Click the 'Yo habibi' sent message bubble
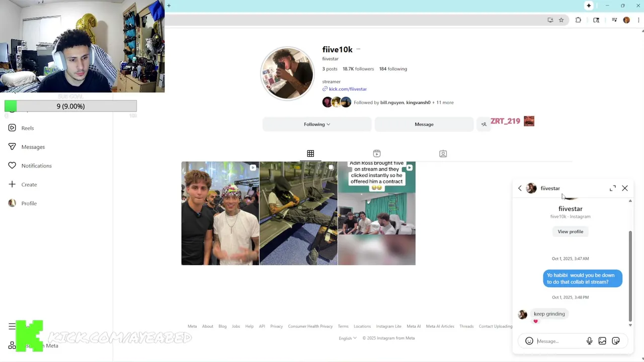Viewport: 644px width, 362px height. [583, 279]
